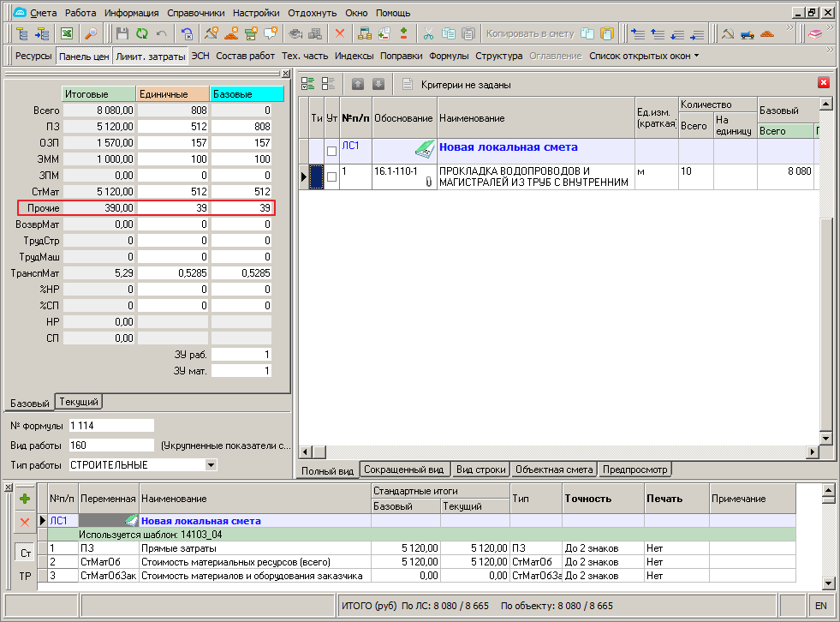840x622 pixels.
Task: Tick the checkbox in row 16.1-110-1
Action: pos(331,177)
